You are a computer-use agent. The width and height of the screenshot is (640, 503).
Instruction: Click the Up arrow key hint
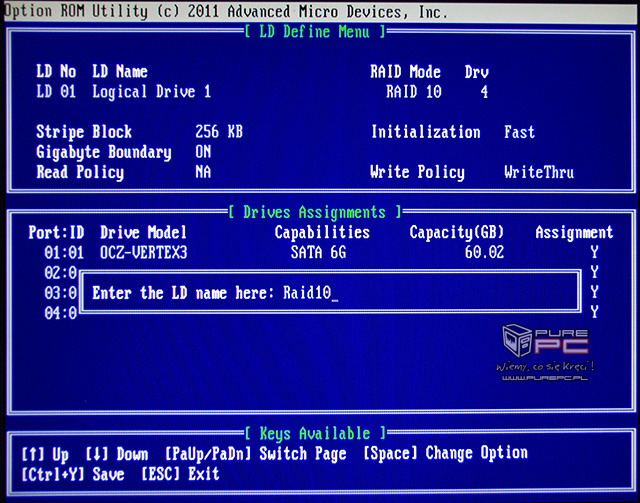coord(45,454)
